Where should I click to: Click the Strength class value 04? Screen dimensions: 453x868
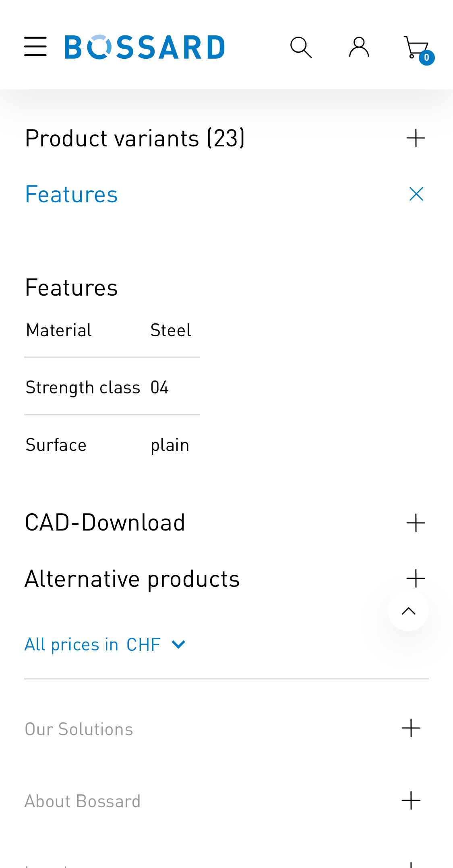coord(159,387)
